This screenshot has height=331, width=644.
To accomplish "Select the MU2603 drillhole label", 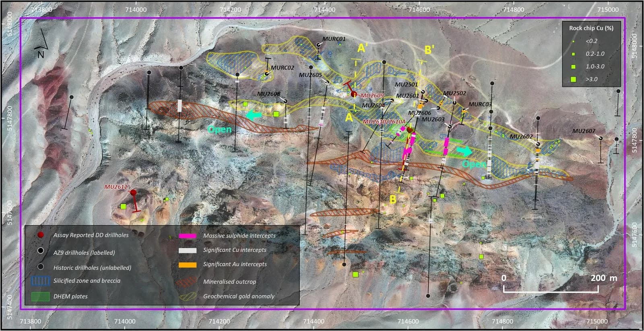I will pyautogui.click(x=433, y=119).
